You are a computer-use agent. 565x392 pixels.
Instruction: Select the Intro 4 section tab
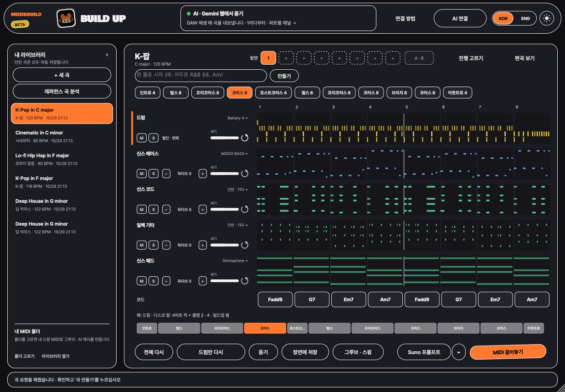(x=148, y=93)
